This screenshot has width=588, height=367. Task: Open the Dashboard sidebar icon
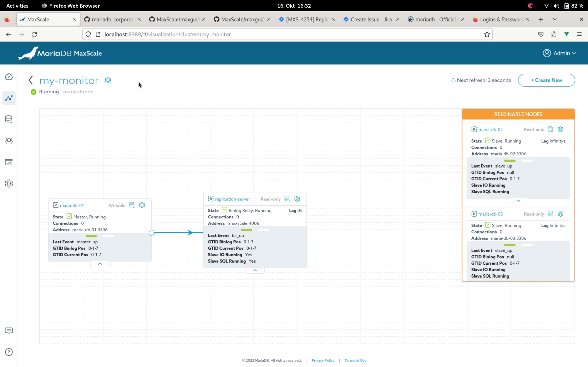pyautogui.click(x=9, y=77)
